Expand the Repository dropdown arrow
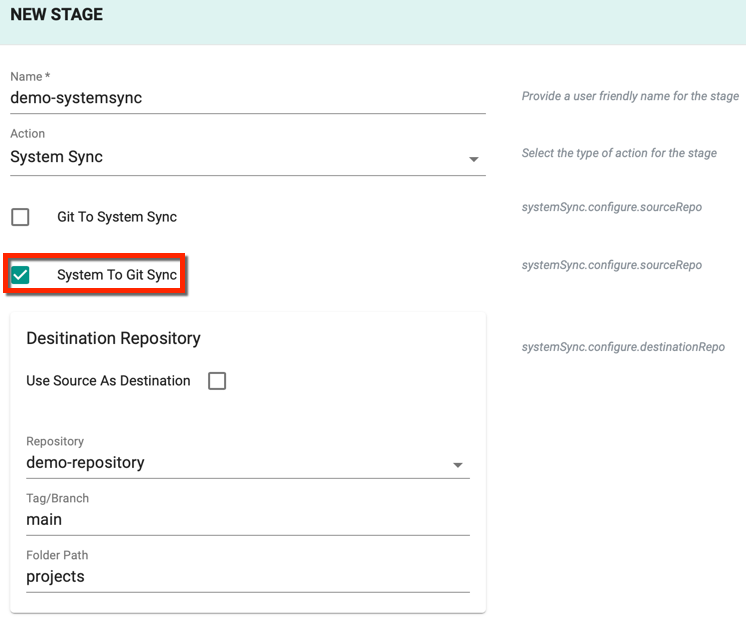 [x=458, y=465]
